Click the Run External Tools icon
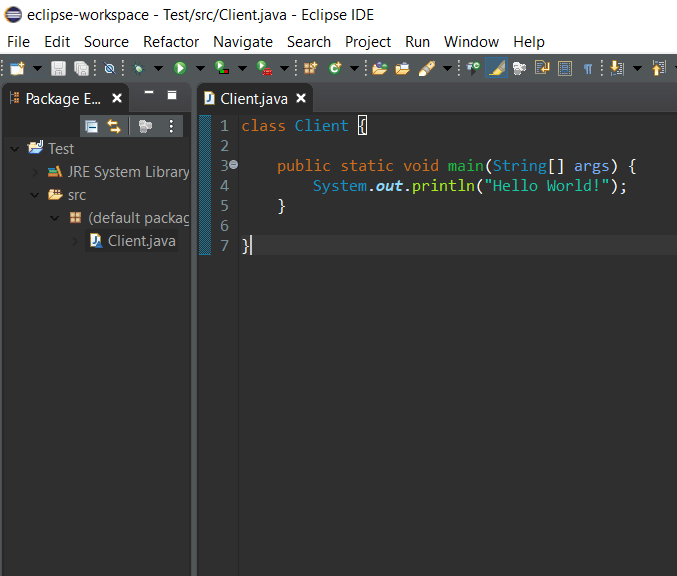Viewport: 677px width, 576px height. coord(264,68)
